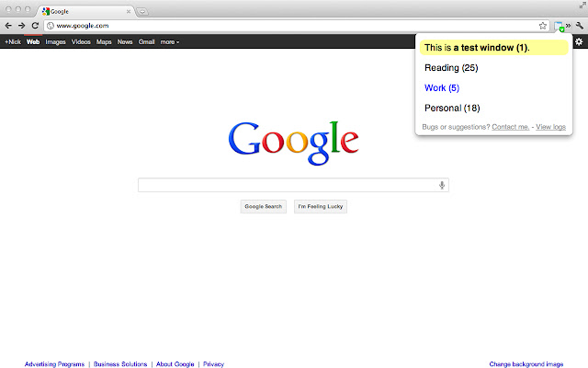Open Google options gear icon
Viewport: 588px width, 368px height.
[x=579, y=41]
